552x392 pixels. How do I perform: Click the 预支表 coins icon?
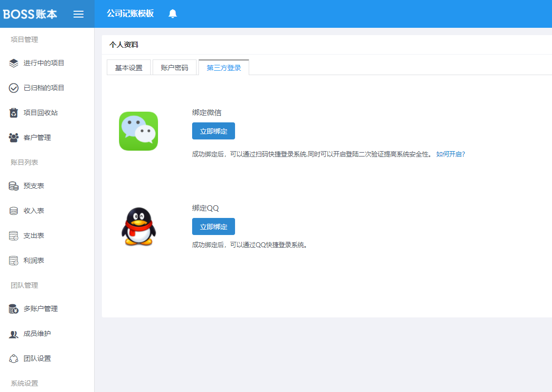point(14,186)
